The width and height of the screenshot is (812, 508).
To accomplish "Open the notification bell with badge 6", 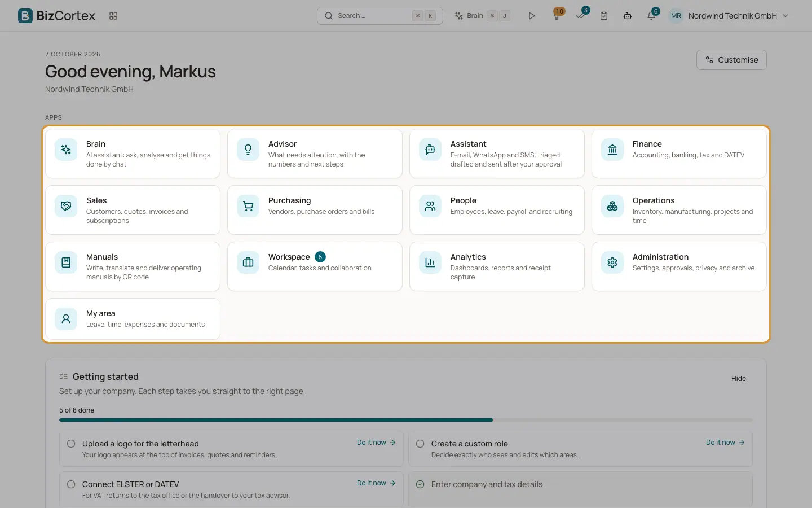I will 652,15.
